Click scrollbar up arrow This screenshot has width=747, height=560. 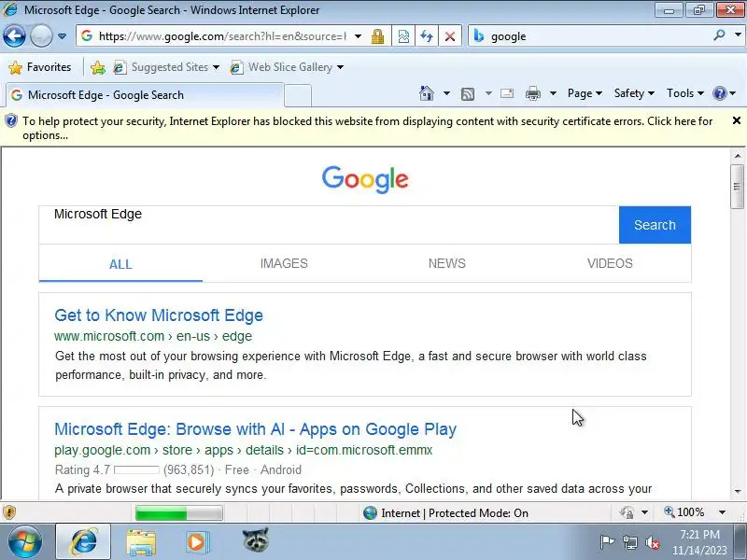tap(737, 156)
